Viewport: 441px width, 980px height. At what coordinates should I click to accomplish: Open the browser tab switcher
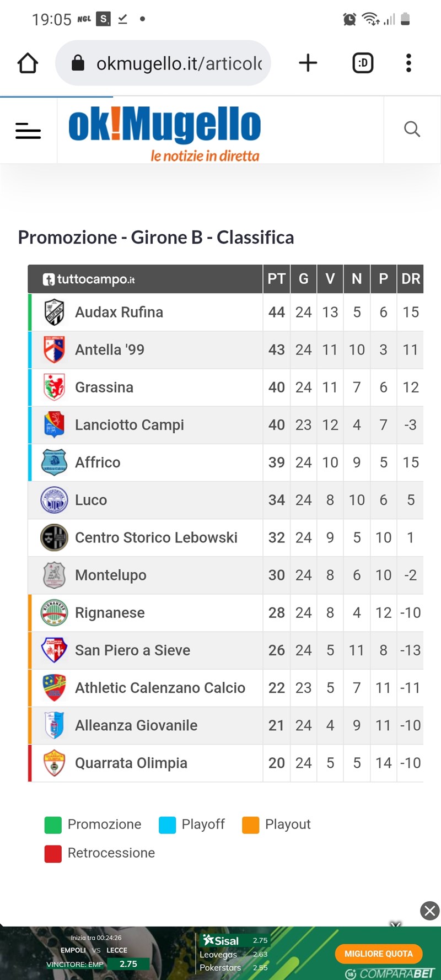(x=363, y=63)
